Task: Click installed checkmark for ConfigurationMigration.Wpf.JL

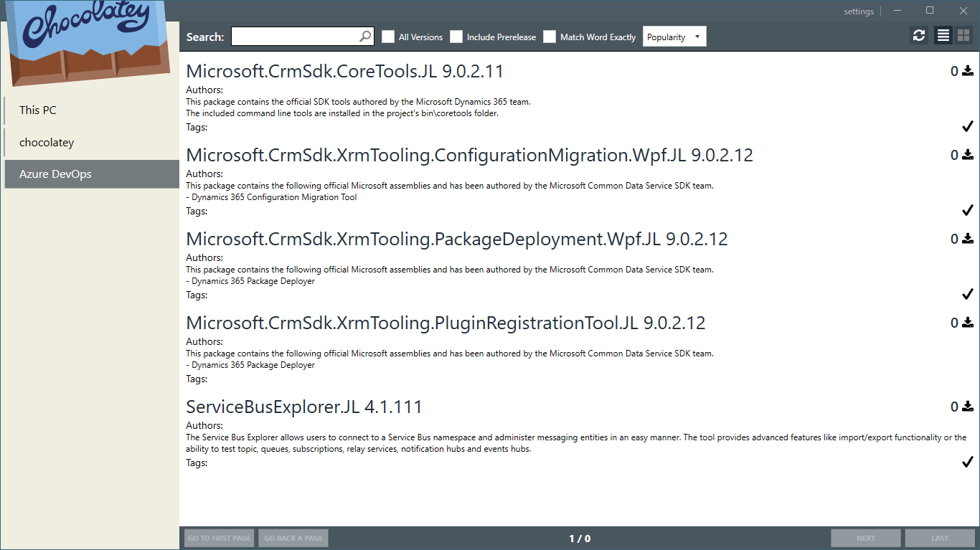Action: coord(968,211)
